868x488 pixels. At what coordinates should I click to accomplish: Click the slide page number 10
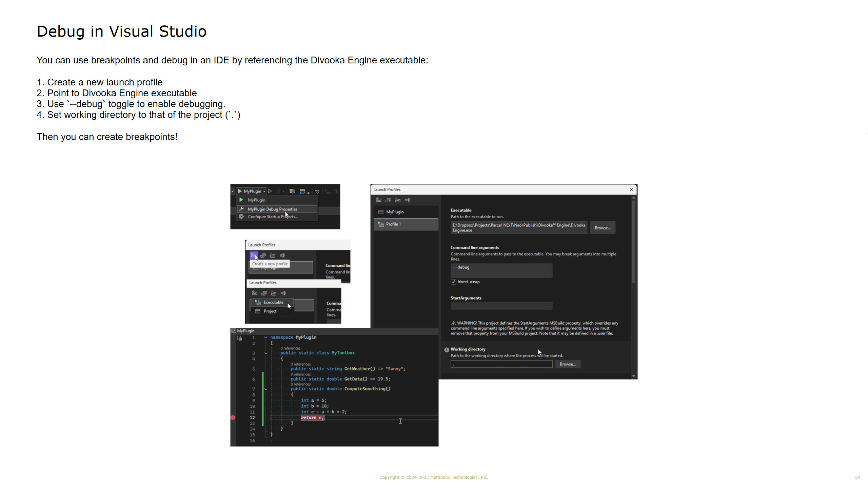(x=857, y=477)
